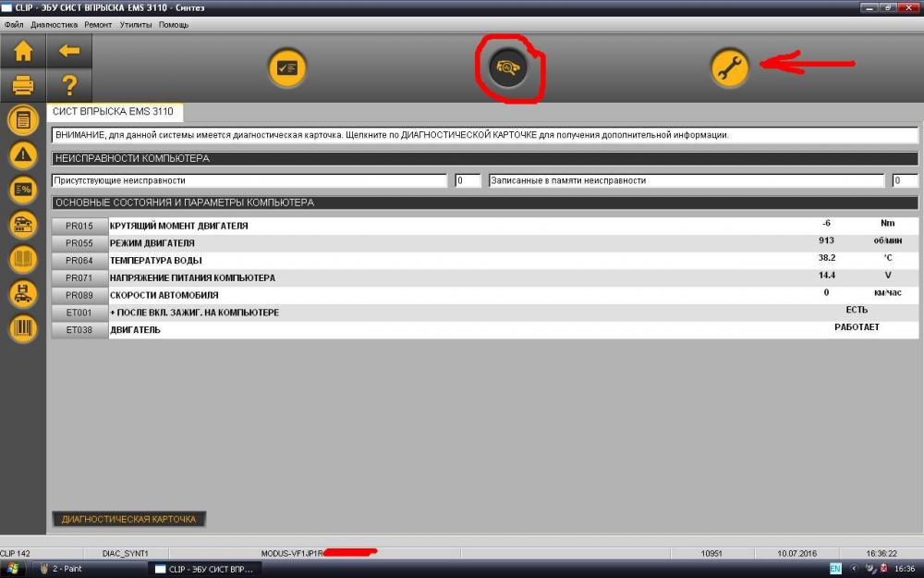
Task: Click the 16:36 taskbar clock
Action: tap(906, 569)
